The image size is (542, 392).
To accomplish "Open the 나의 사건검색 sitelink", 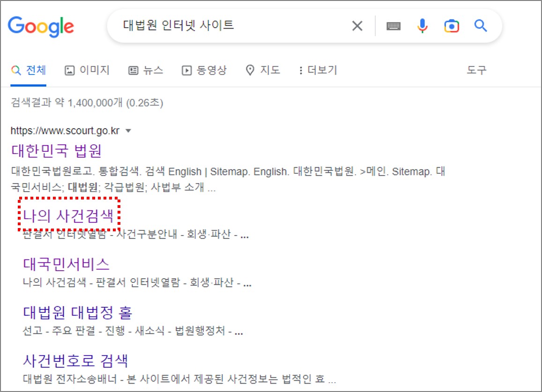I will (x=68, y=216).
